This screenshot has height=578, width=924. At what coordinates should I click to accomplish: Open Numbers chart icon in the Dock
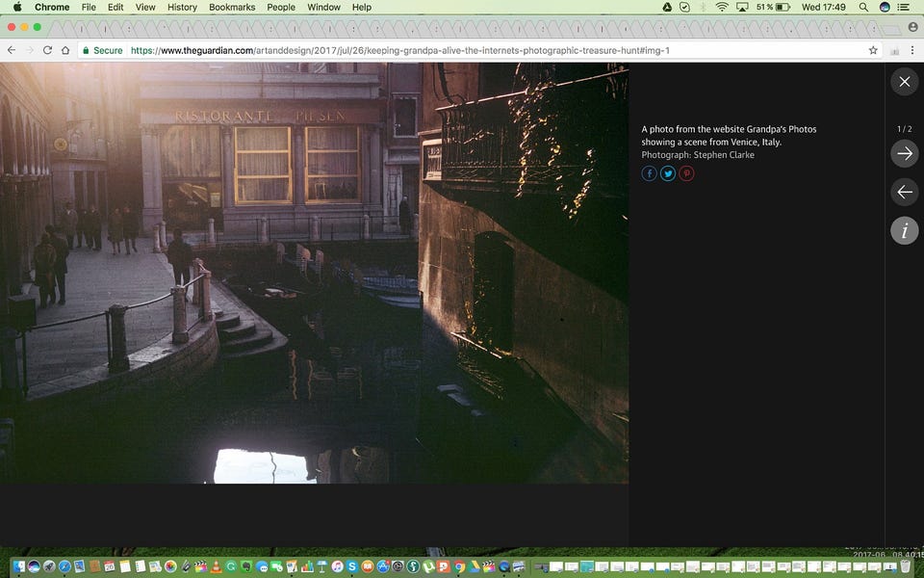pyautogui.click(x=307, y=566)
